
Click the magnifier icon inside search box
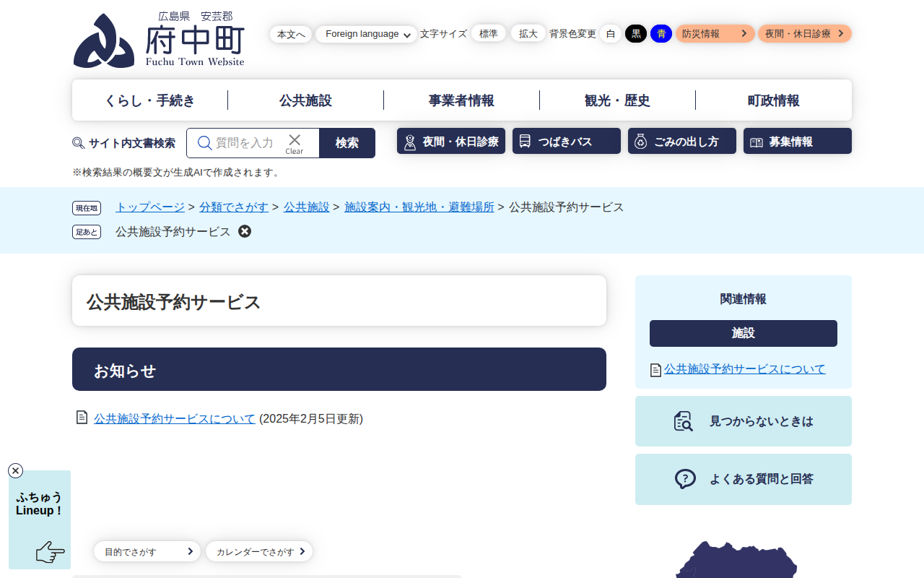(x=204, y=142)
